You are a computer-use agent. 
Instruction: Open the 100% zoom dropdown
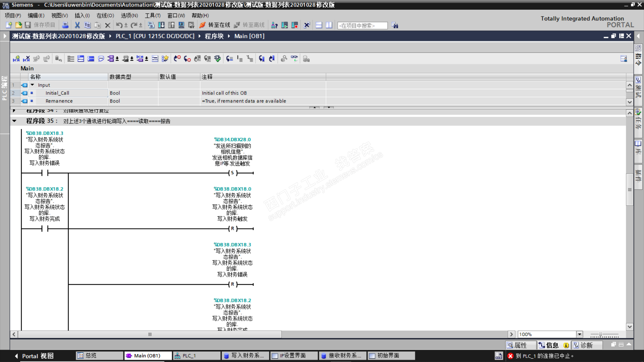579,334
